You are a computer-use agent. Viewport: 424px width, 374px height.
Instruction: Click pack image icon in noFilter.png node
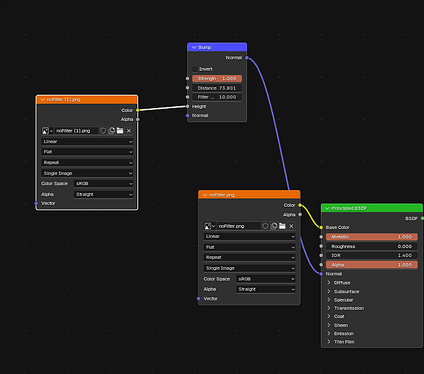[274, 226]
